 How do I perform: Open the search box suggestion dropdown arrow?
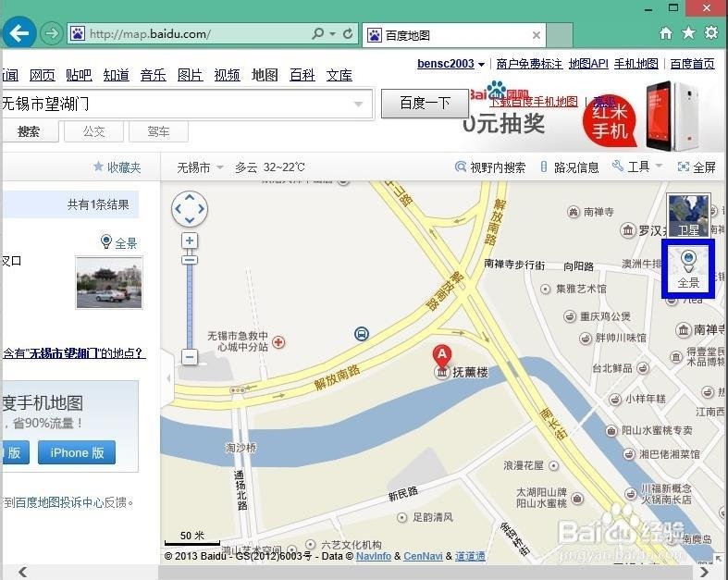coord(358,104)
